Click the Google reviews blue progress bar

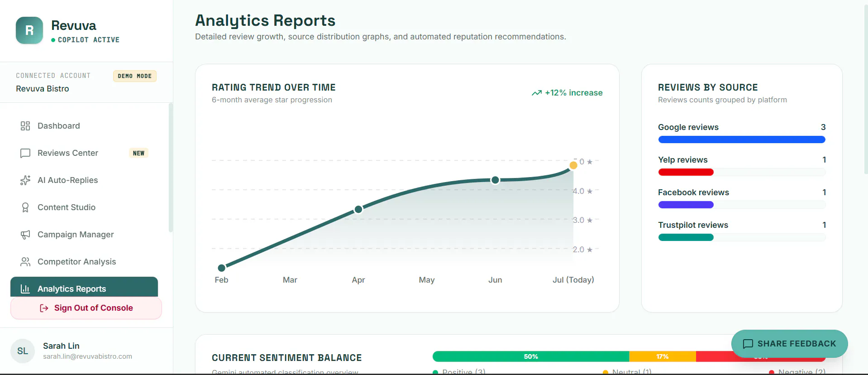(742, 139)
